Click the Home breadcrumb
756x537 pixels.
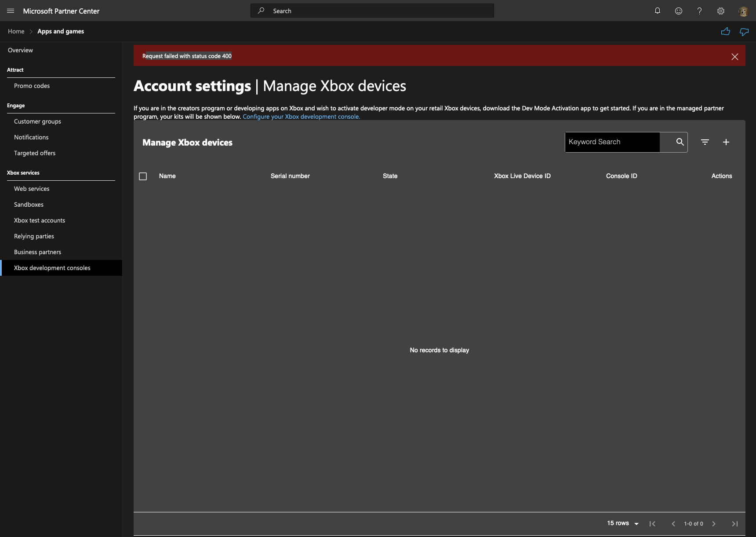click(16, 31)
